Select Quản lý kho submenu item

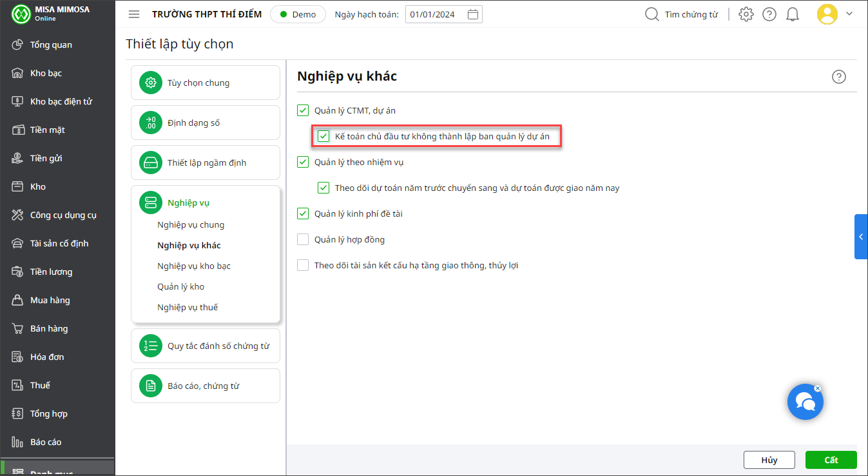(x=181, y=286)
